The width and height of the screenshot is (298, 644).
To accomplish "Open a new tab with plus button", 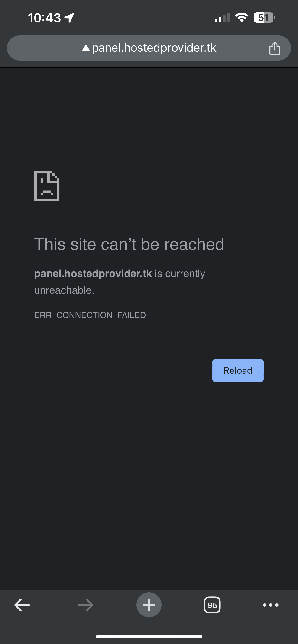I will 149,605.
